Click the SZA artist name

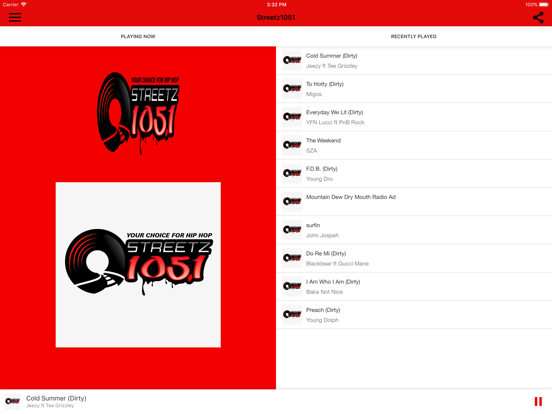(312, 151)
